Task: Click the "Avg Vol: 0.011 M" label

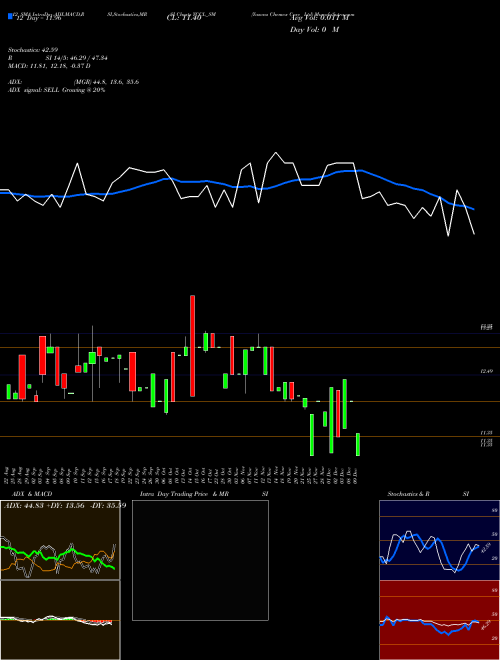Action: 320,18
